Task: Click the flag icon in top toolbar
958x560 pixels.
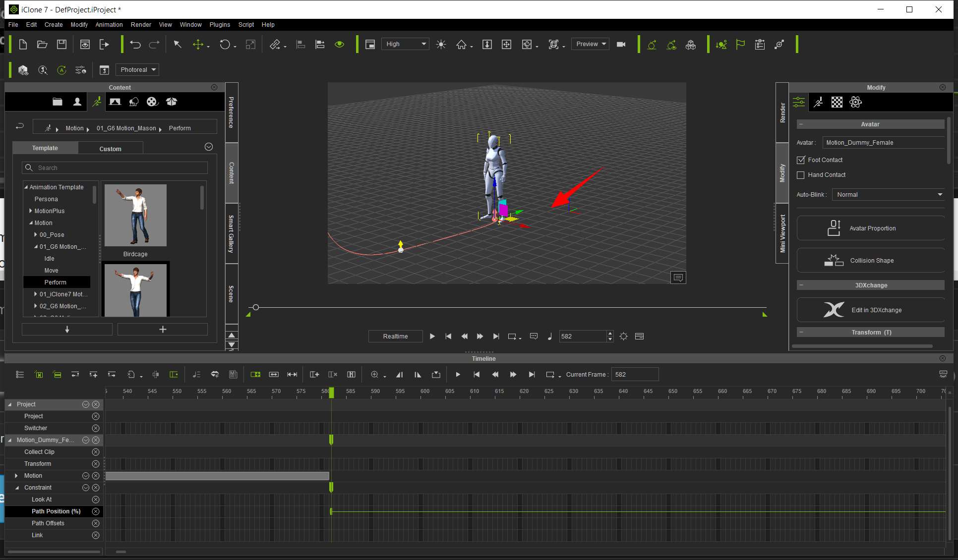Action: (x=740, y=45)
